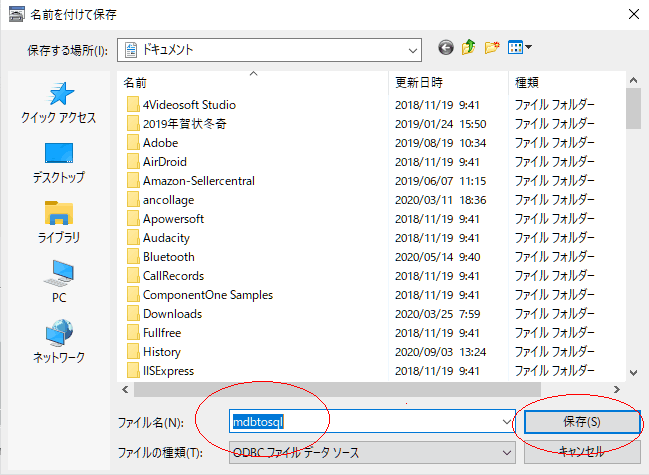Viewport: 649px width, 475px height.
Task: Select PC in the sidebar
Action: click(59, 281)
